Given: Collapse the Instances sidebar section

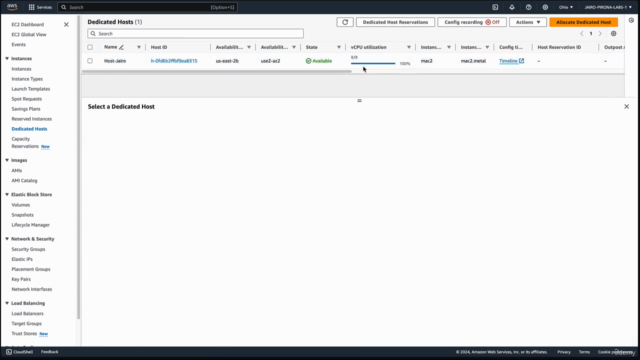Looking at the screenshot, I should [x=7, y=59].
